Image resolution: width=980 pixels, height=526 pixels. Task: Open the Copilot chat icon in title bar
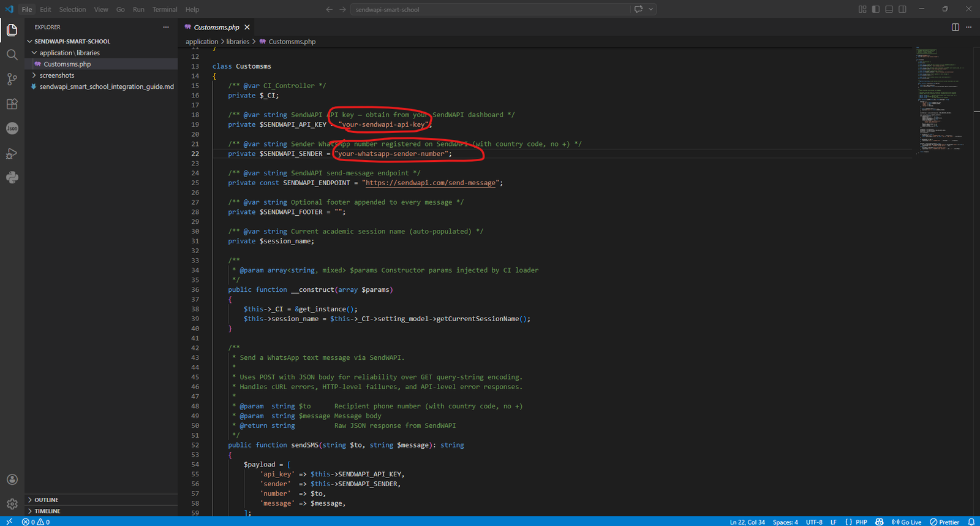(x=638, y=9)
